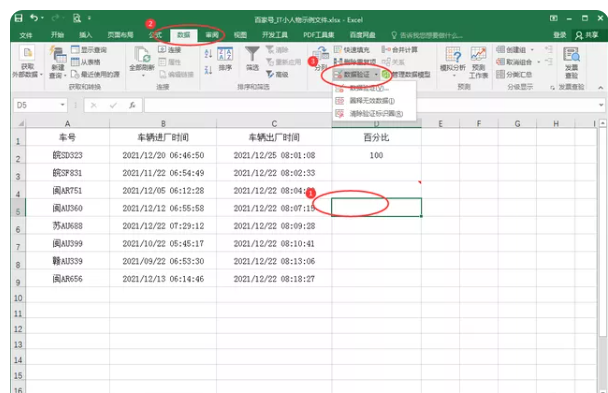Switch to the 百度网盘 tab
This screenshot has width=608, height=393.
[x=363, y=35]
